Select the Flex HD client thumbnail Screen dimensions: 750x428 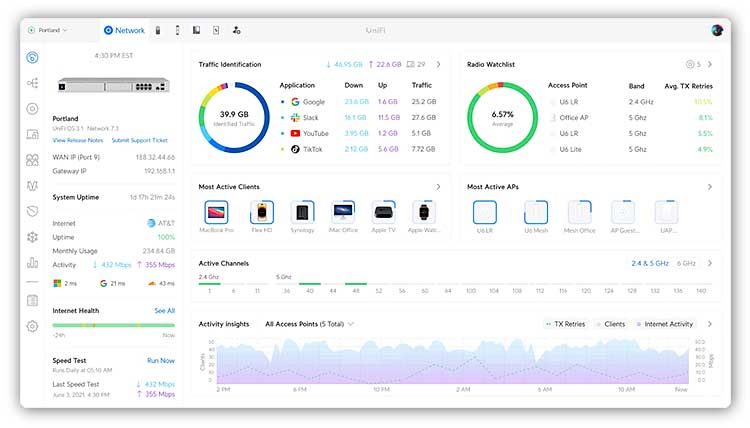(x=262, y=212)
